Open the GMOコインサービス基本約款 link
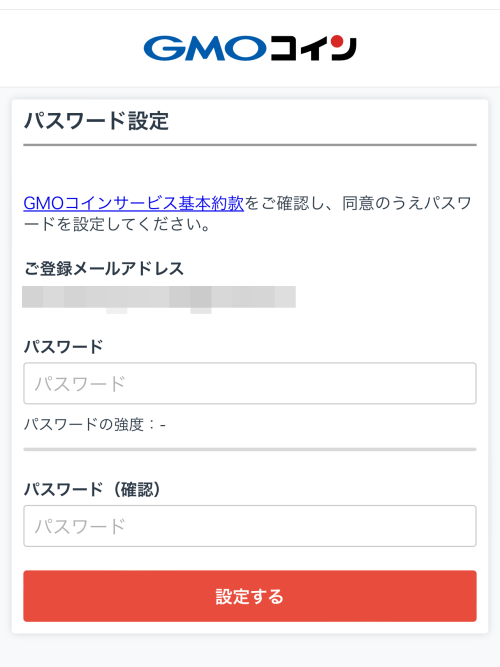 coord(134,203)
